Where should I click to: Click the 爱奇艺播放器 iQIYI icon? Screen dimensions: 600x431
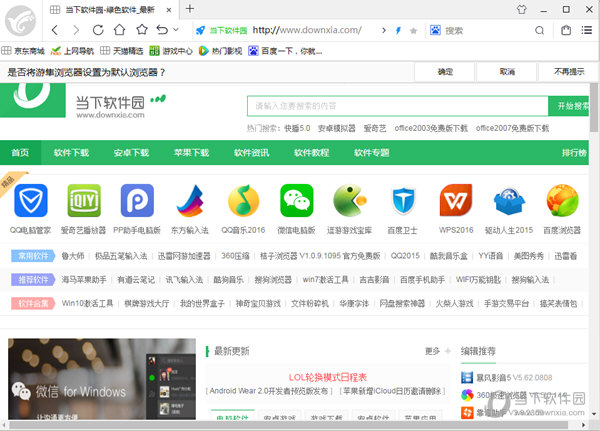(x=84, y=201)
